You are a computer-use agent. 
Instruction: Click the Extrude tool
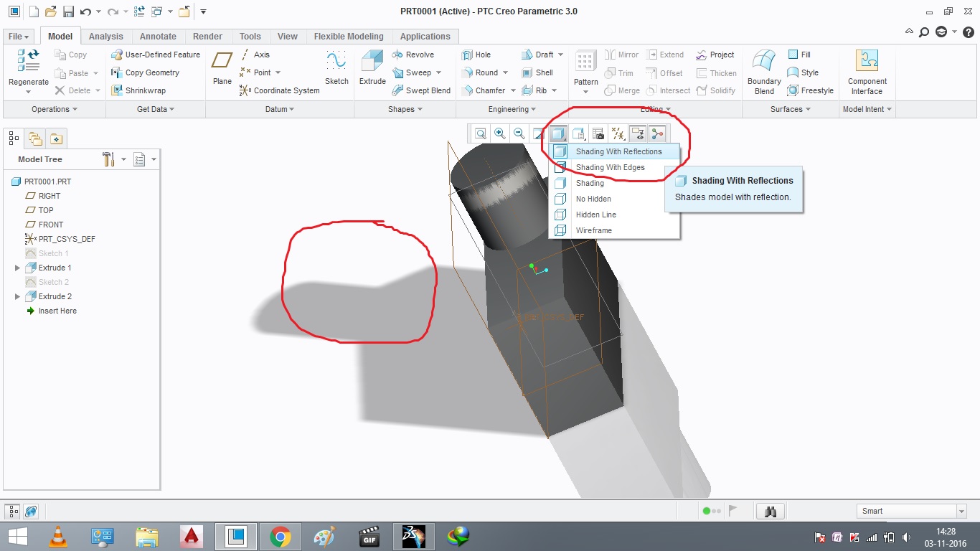(x=372, y=67)
